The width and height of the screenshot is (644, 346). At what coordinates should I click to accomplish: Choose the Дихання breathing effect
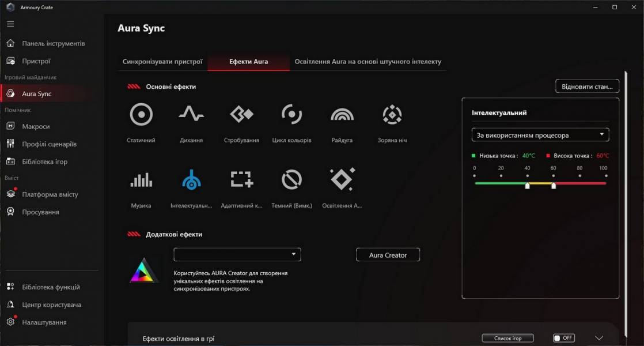(191, 114)
